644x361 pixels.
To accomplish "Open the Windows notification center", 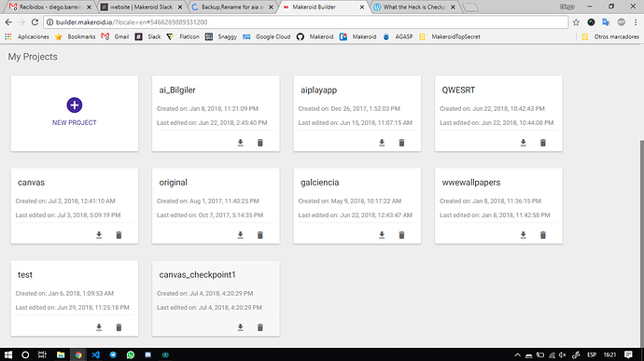I will pos(628,354).
